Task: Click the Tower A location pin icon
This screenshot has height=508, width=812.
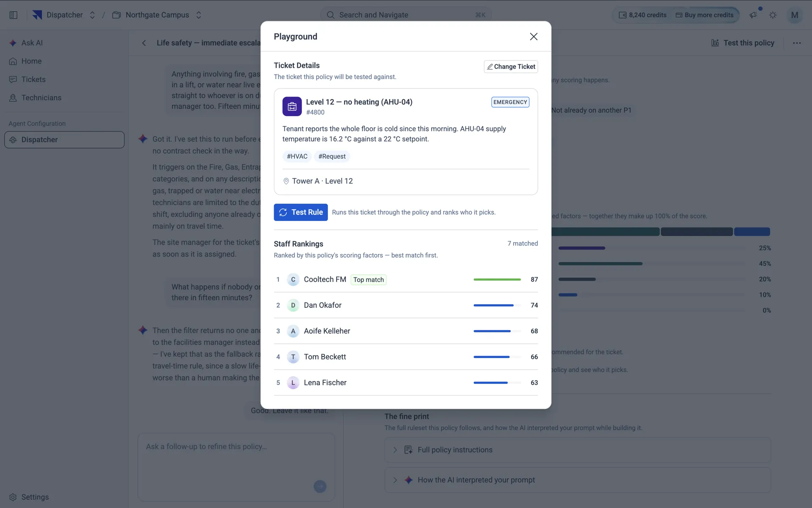Action: point(286,181)
